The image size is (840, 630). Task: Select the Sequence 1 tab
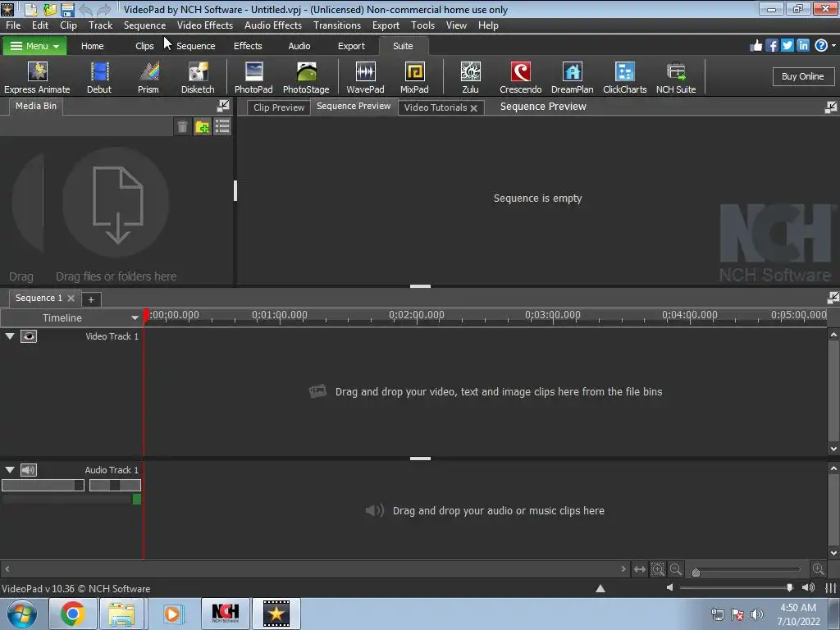click(x=39, y=298)
